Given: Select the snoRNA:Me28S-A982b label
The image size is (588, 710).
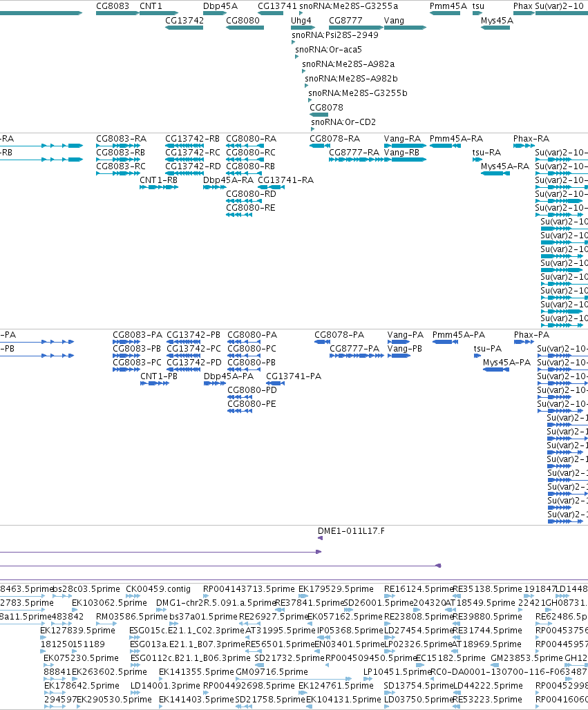Looking at the screenshot, I should (351, 78).
